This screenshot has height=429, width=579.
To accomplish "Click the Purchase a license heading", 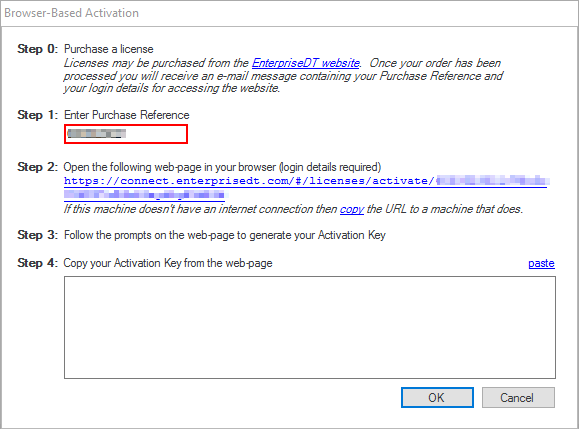I will coord(109,49).
